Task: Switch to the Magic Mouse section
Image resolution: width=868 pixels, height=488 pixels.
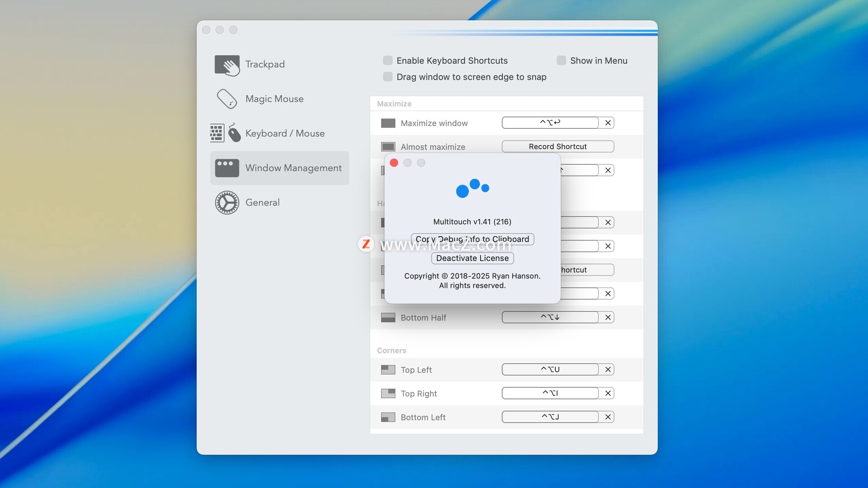Action: point(274,99)
